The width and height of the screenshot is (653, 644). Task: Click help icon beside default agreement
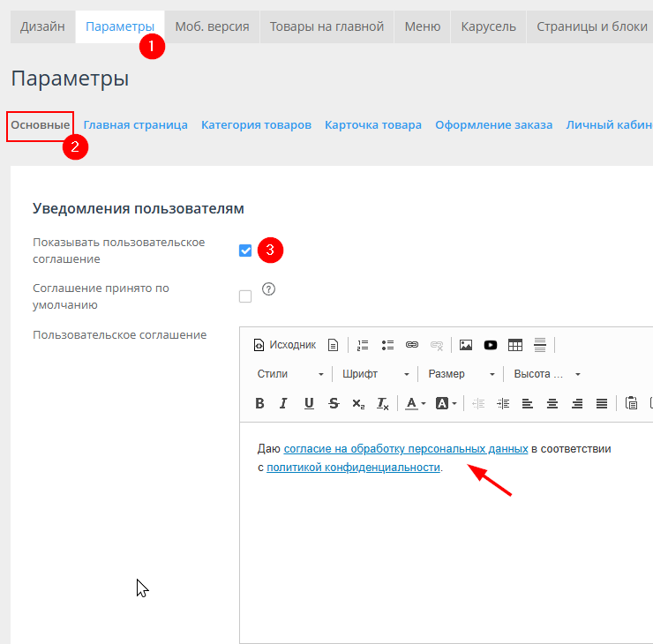[x=268, y=288]
